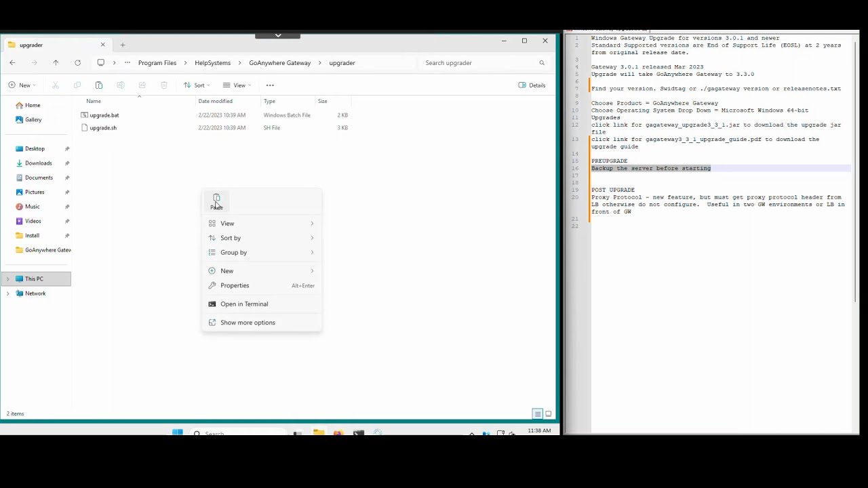
Task: Expand the Network tree node
Action: 7,293
